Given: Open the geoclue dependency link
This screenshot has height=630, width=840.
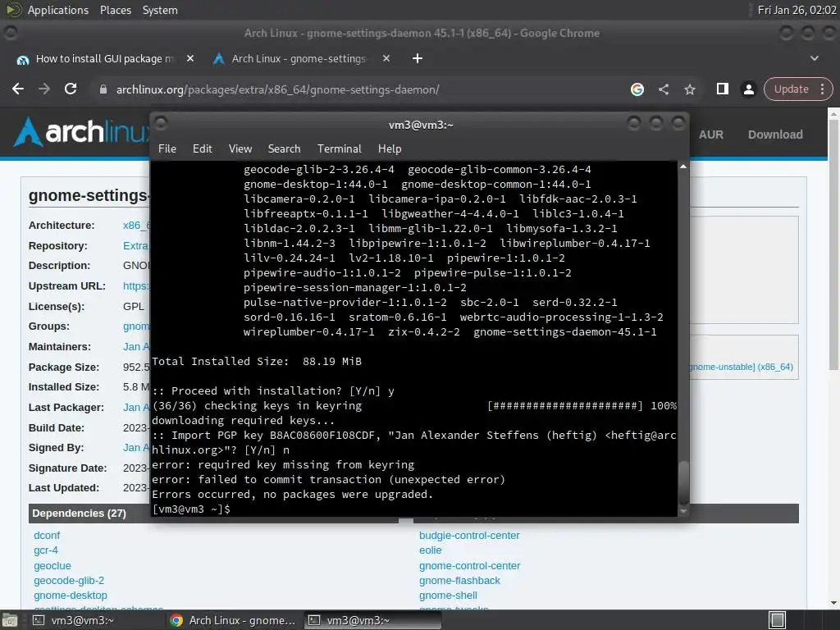Looking at the screenshot, I should click(52, 566).
